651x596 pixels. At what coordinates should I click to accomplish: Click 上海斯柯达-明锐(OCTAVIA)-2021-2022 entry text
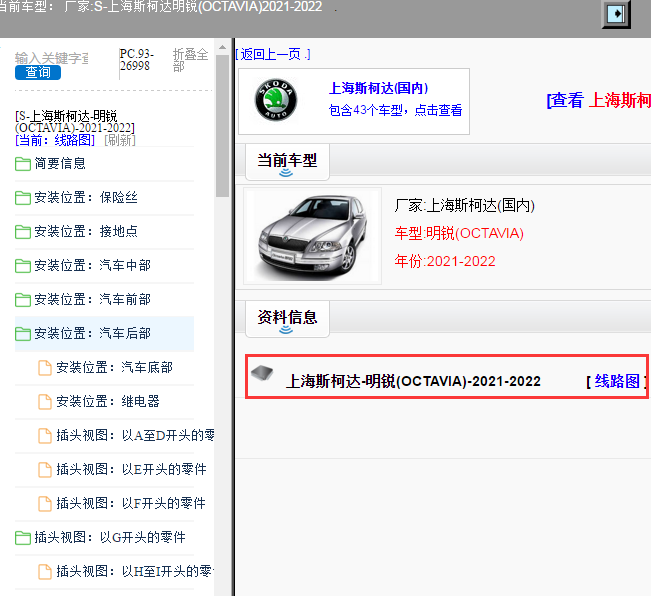[413, 381]
